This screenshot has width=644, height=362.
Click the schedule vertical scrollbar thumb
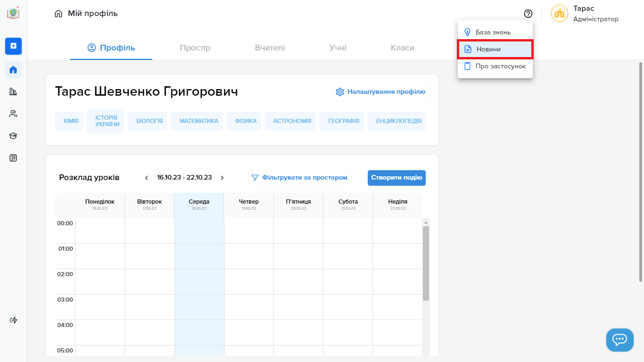point(426,263)
